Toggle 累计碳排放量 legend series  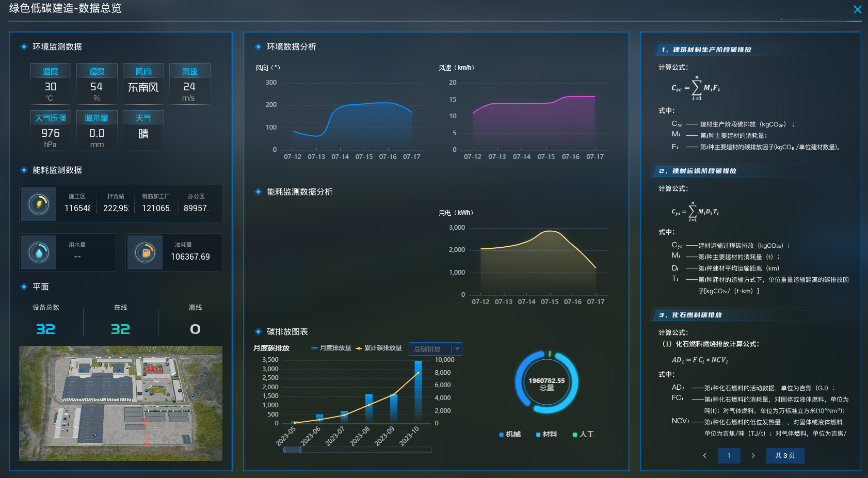379,348
